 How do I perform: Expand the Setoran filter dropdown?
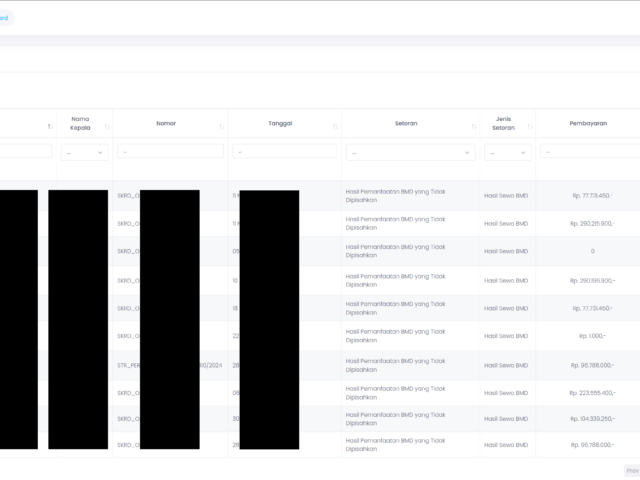410,152
